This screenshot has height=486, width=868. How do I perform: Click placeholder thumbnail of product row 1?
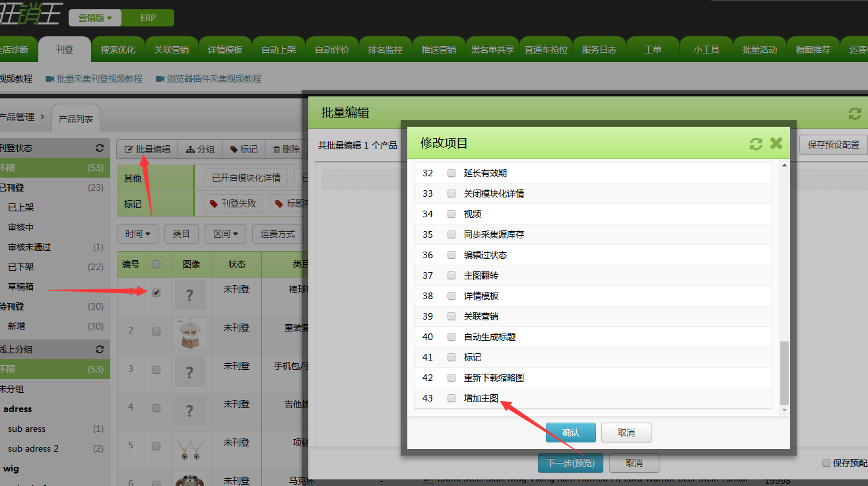pos(190,295)
